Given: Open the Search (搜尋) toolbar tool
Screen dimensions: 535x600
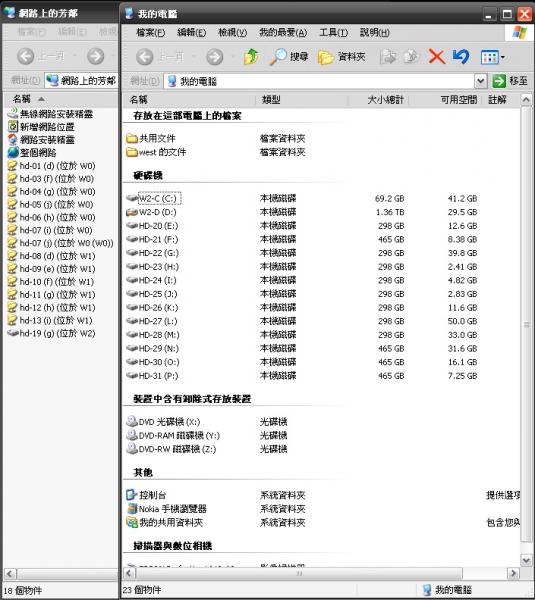Looking at the screenshot, I should pos(289,57).
